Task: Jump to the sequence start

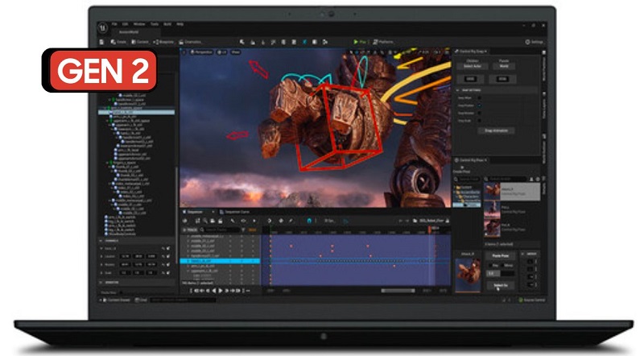Action: coord(196,291)
